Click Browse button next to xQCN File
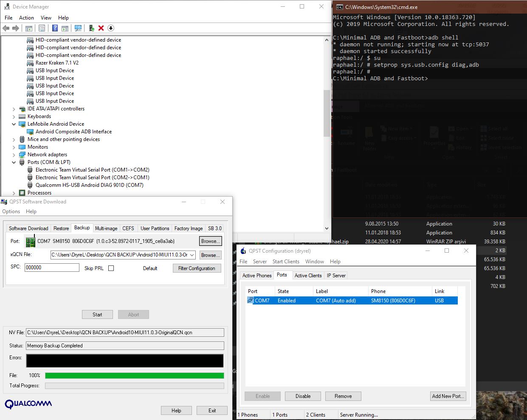 211,255
